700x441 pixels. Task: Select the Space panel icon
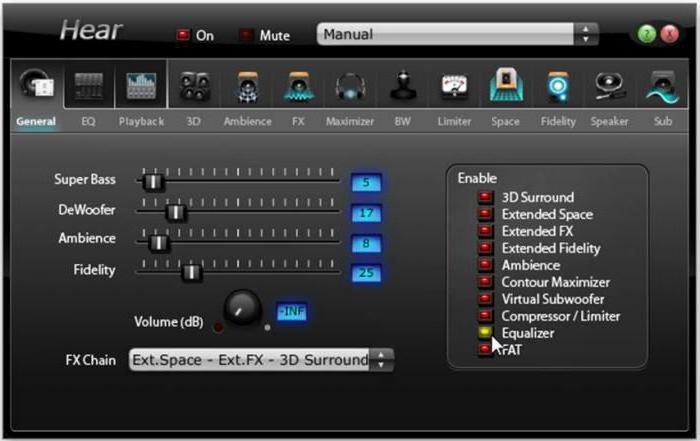tap(506, 88)
